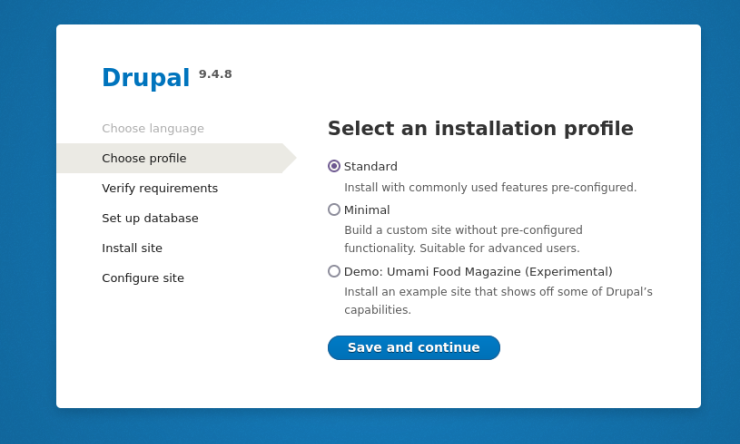The width and height of the screenshot is (740, 444).
Task: Click the 9.4.8 version number
Action: pyautogui.click(x=215, y=74)
